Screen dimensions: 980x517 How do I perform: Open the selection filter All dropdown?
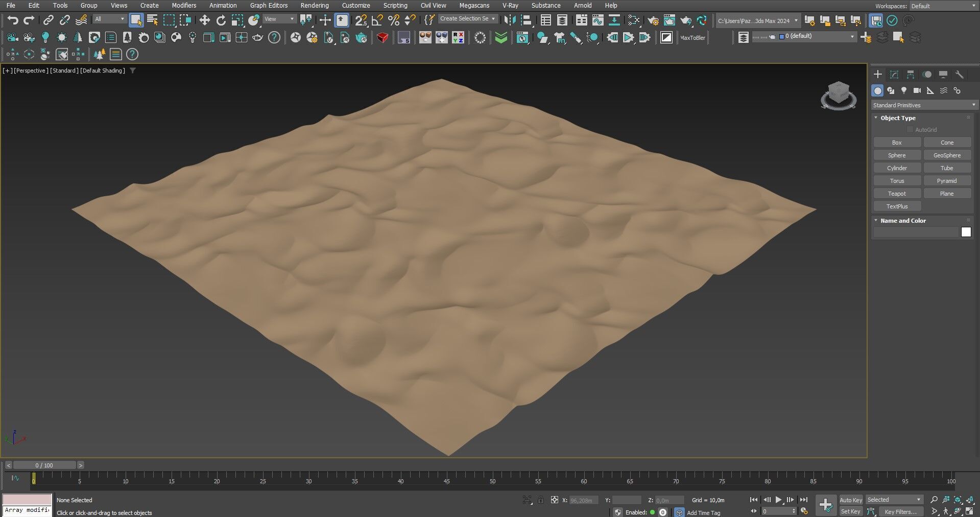tap(110, 19)
